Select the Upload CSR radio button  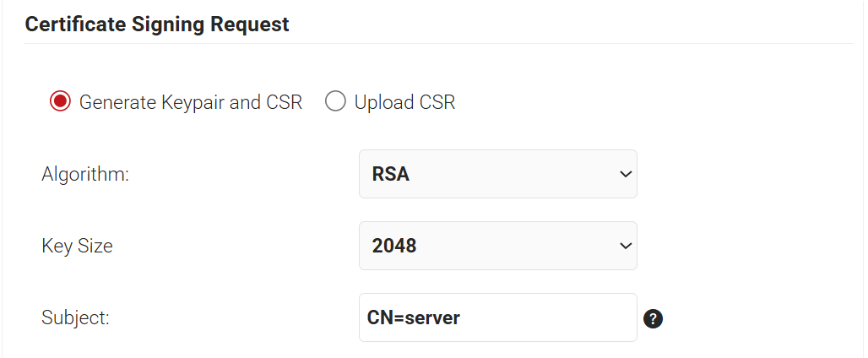pyautogui.click(x=335, y=102)
